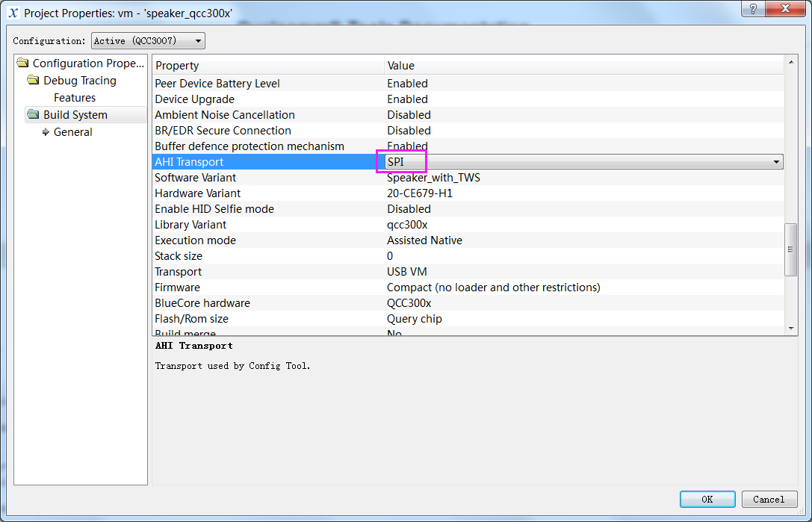Select the Software Variant property
This screenshot has width=812, height=522.
pyautogui.click(x=468, y=178)
